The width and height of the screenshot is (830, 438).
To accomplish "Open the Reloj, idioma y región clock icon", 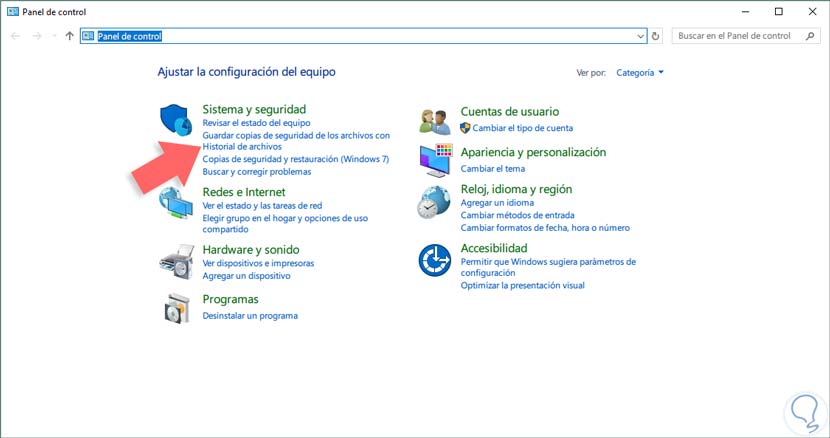I will click(434, 202).
